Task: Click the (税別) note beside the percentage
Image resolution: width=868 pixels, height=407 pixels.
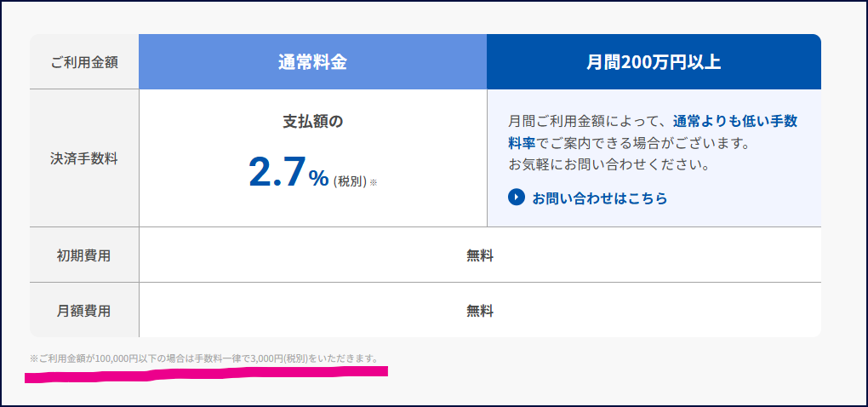Action: [x=349, y=181]
